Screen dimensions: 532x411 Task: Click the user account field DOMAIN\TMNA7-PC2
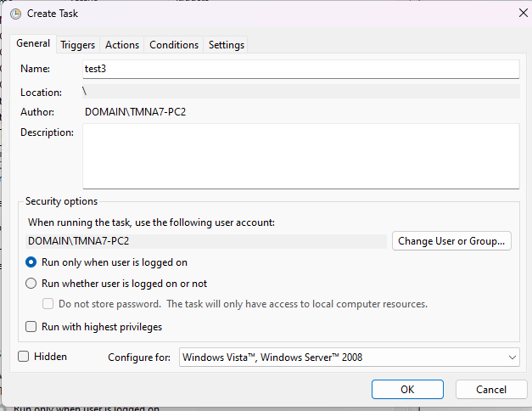click(206, 241)
